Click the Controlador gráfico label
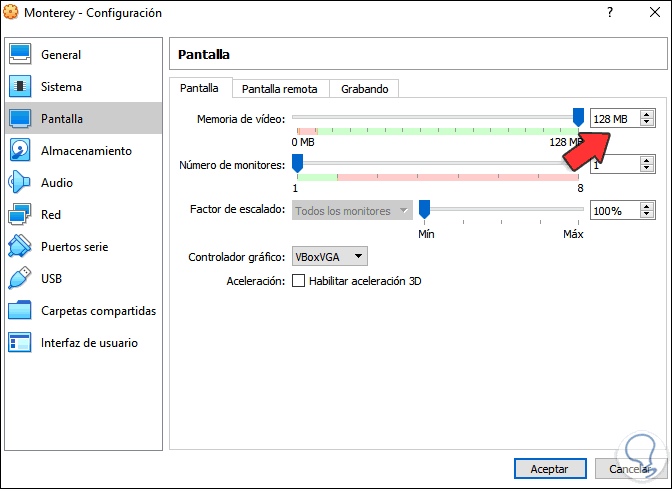The height and width of the screenshot is (489, 672). point(237,257)
